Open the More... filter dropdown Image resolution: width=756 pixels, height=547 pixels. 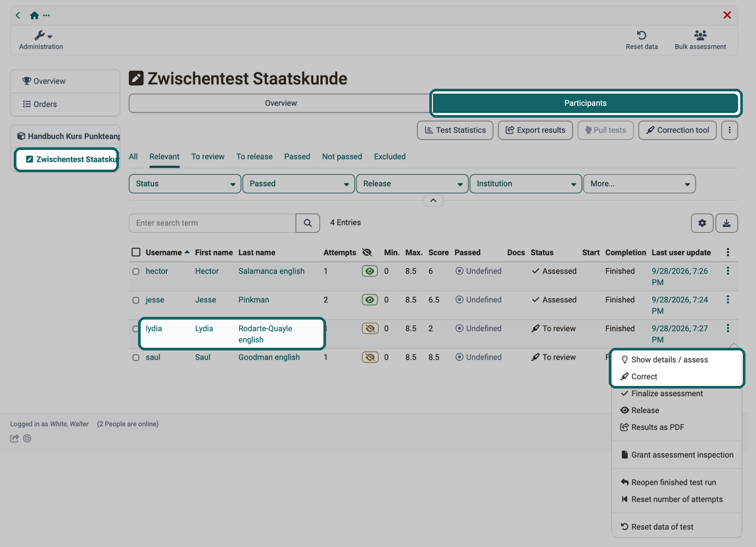click(640, 184)
